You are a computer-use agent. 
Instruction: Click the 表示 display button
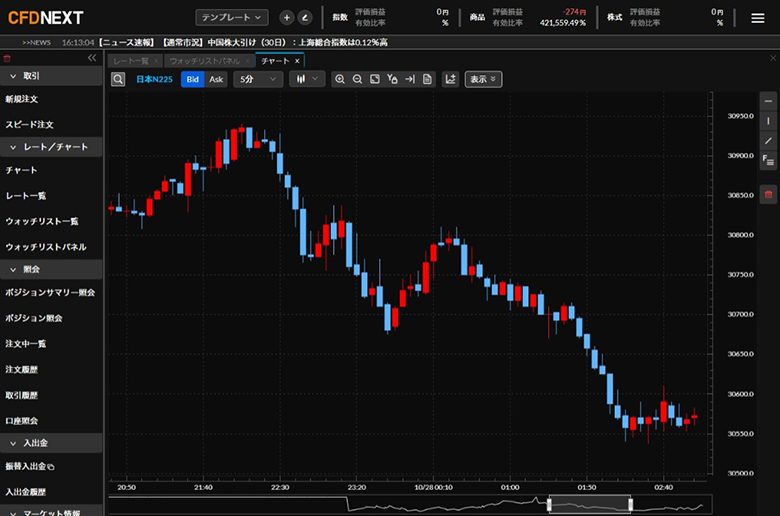(483, 79)
